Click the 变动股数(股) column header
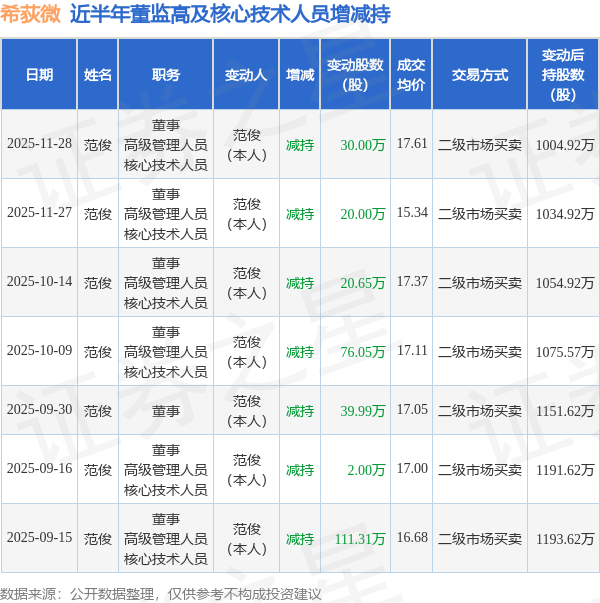Screen dimensions: 600x603 pos(355,75)
